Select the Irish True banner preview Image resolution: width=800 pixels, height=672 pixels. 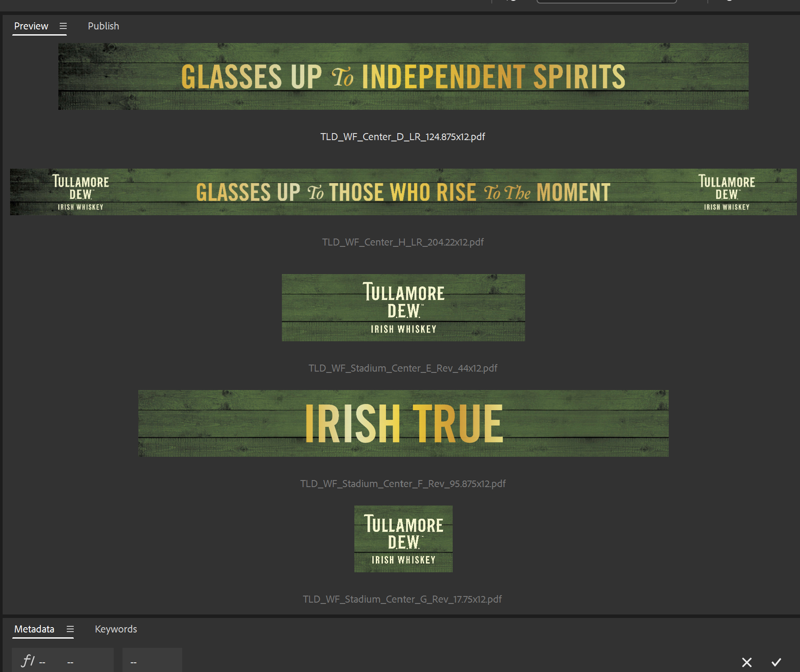click(x=403, y=423)
